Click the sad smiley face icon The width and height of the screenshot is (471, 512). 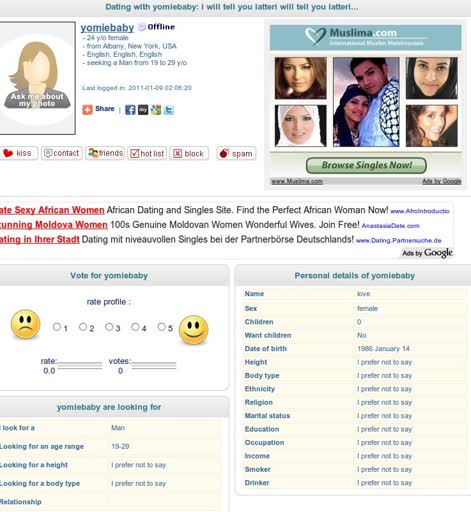point(26,324)
